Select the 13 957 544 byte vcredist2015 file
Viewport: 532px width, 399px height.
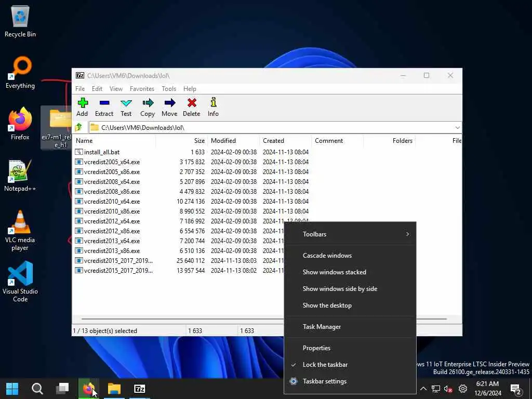click(x=179, y=270)
